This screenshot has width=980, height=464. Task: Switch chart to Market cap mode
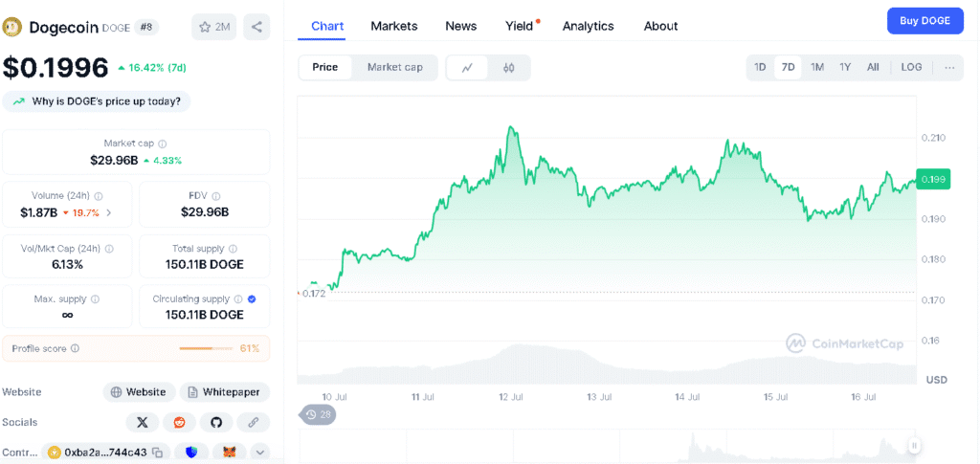point(394,67)
